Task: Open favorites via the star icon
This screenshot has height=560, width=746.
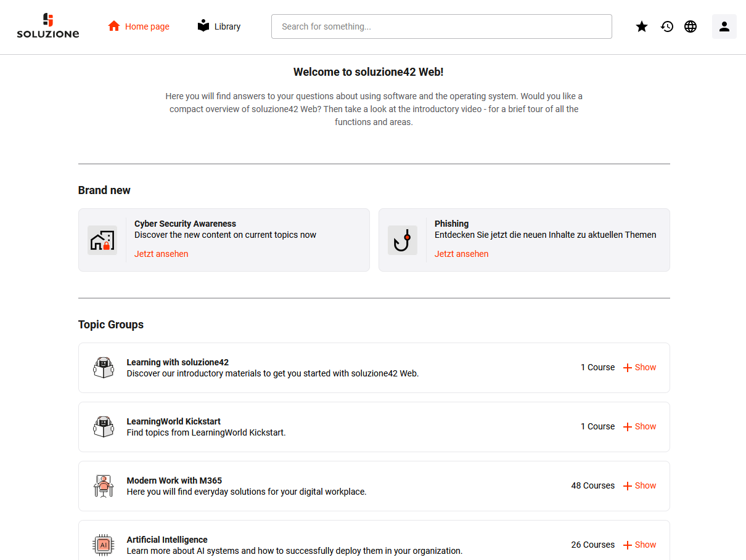Action: [642, 26]
